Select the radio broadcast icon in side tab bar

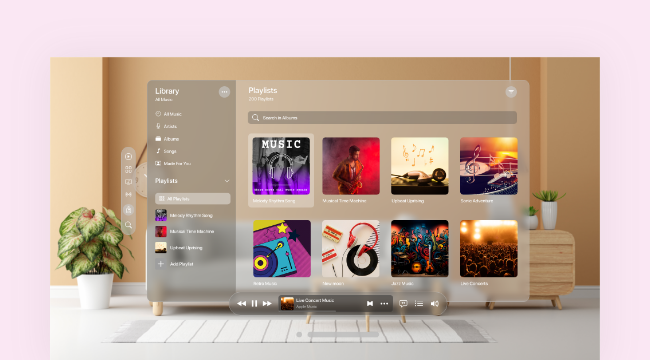coord(129,195)
